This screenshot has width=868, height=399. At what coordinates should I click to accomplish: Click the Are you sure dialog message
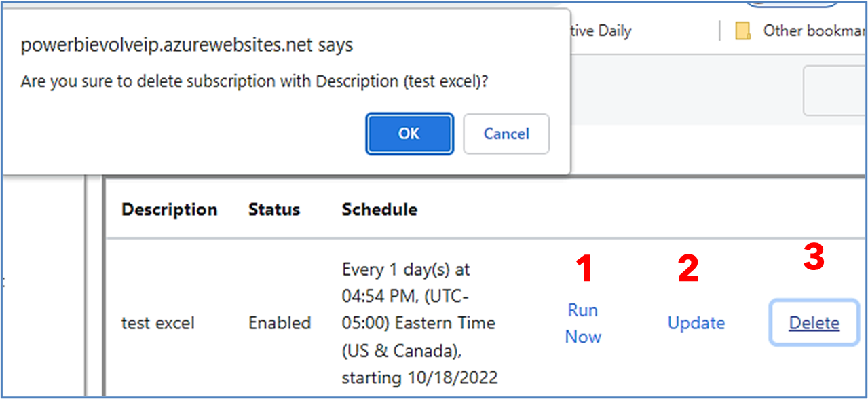click(254, 81)
